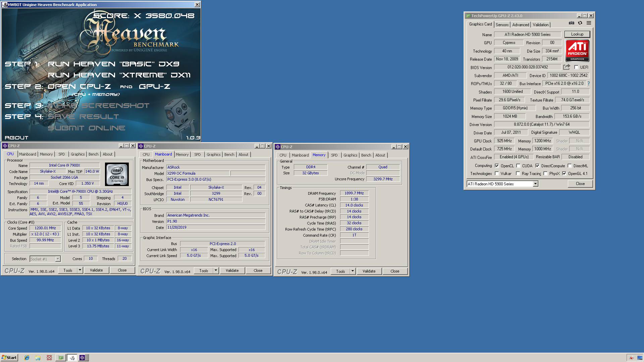Click the bus interface question mark icon
The height and width of the screenshot is (362, 644).
click(x=588, y=83)
